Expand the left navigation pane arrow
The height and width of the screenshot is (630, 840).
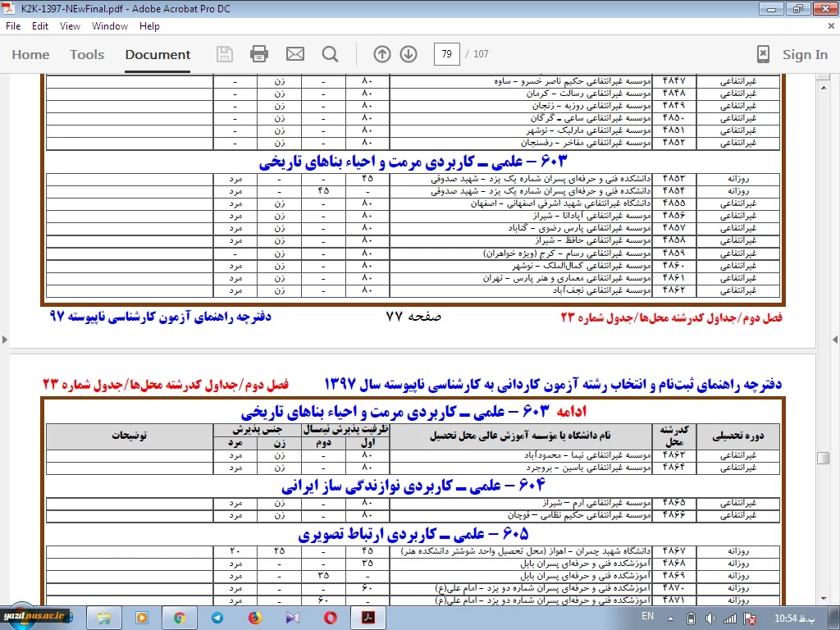(5, 340)
